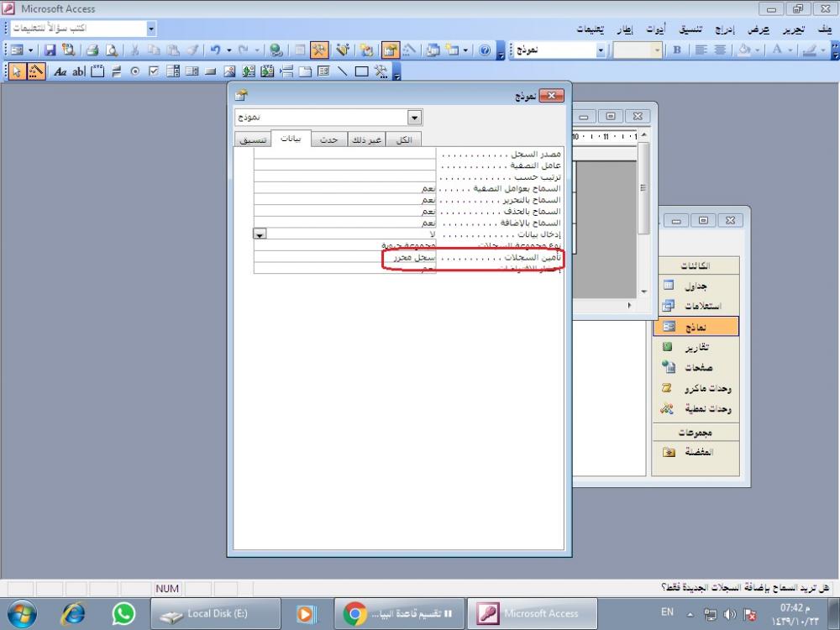The width and height of the screenshot is (840, 630).
Task: Select جداول (Tables) in database window
Action: [696, 286]
